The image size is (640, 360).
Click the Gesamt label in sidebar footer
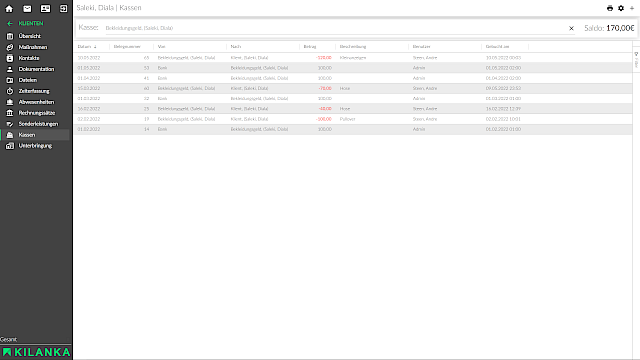coord(9,339)
